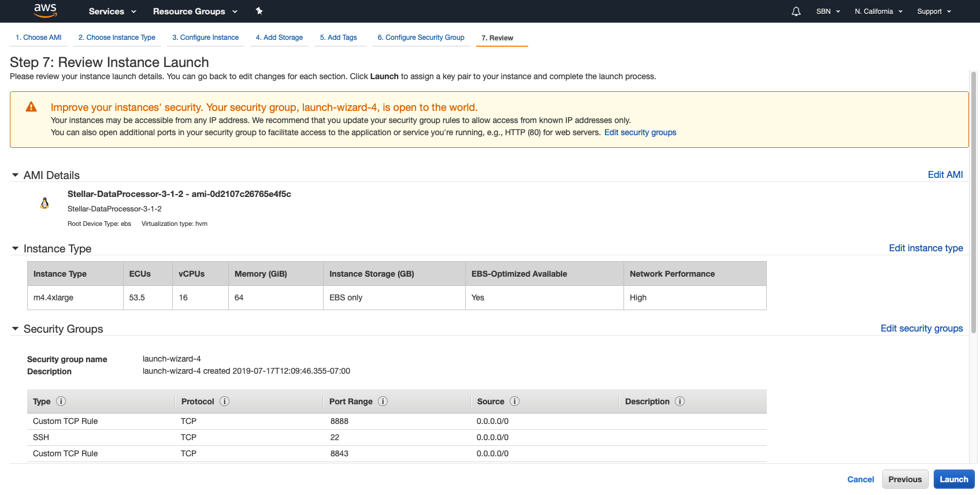Collapse the Security Groups section
Screen dimensions: 980x495
point(16,329)
